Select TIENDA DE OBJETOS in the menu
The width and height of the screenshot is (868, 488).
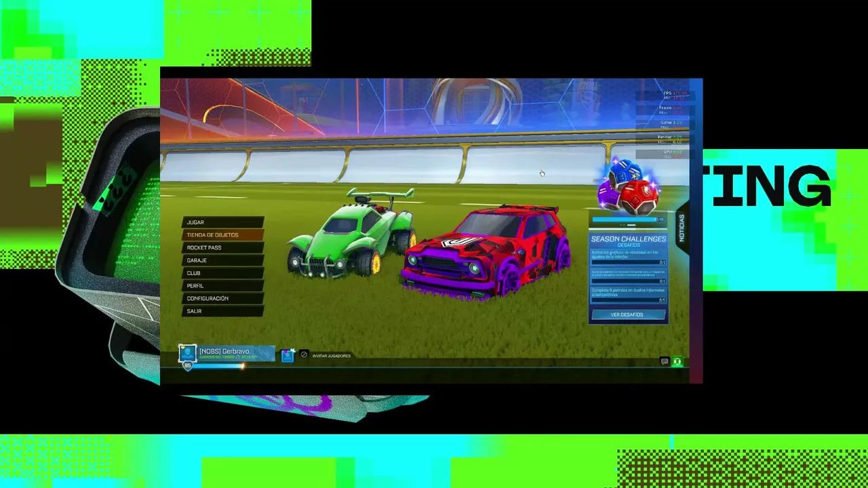[x=222, y=235]
